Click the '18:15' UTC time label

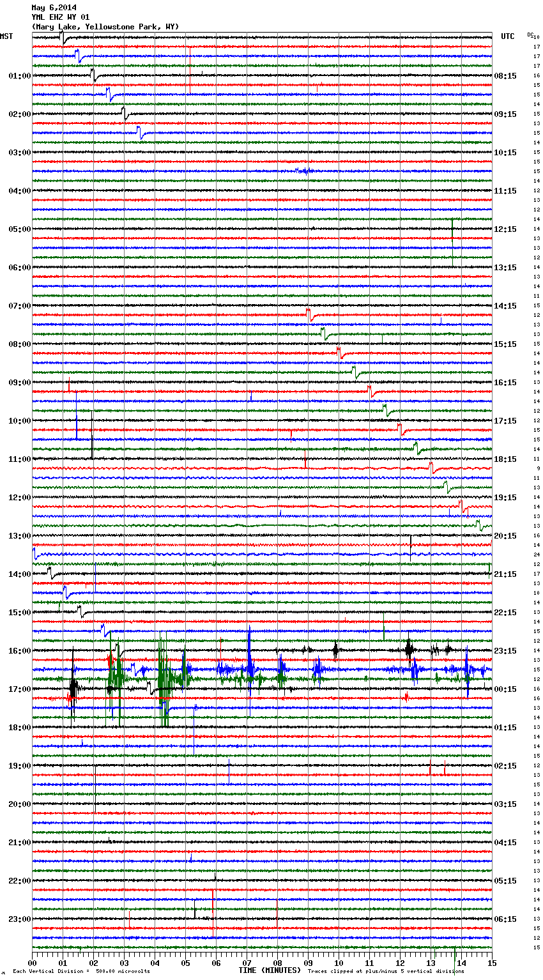(x=505, y=459)
